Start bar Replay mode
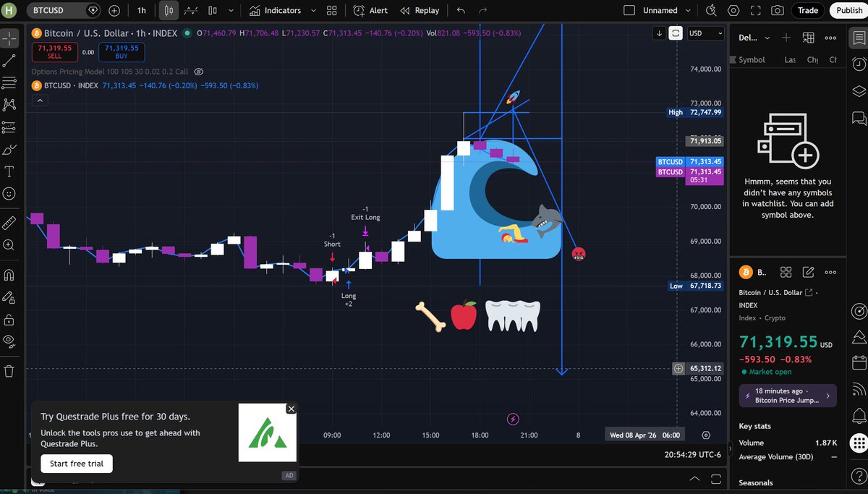The width and height of the screenshot is (868, 494). [420, 10]
